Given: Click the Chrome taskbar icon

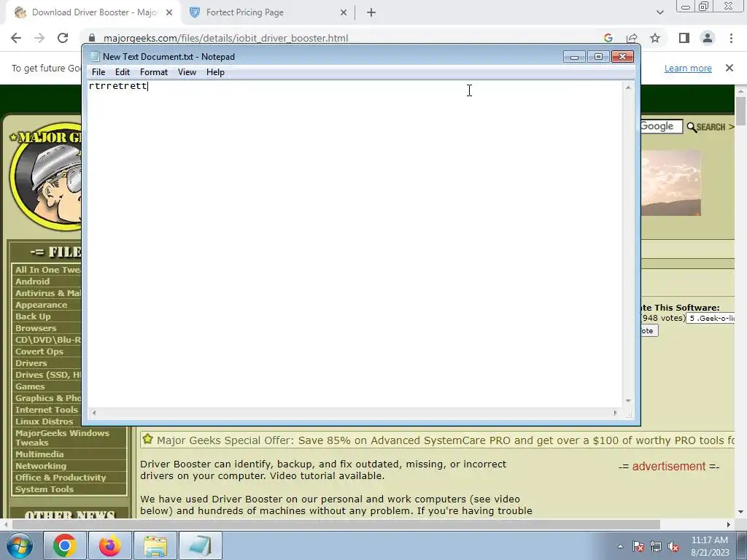Looking at the screenshot, I should click(x=65, y=545).
